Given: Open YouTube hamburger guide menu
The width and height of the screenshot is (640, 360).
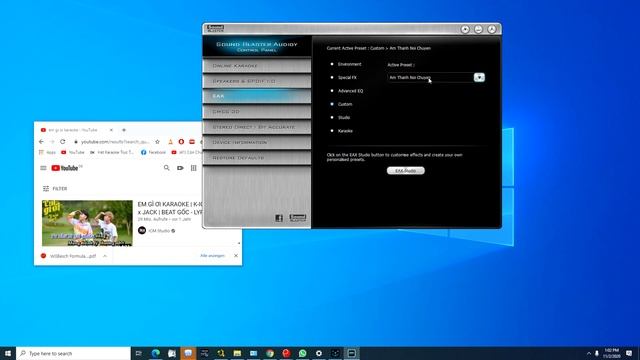Looking at the screenshot, I should [x=43, y=168].
